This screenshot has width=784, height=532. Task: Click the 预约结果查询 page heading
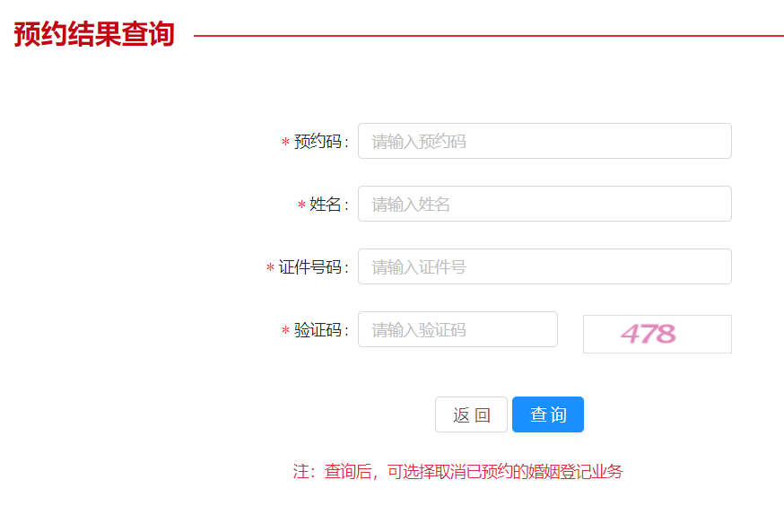94,35
